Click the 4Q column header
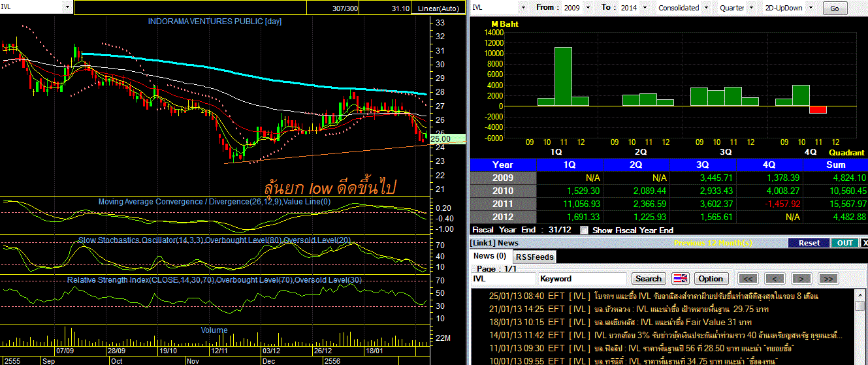Image resolution: width=868 pixels, height=365 pixels. coord(770,165)
